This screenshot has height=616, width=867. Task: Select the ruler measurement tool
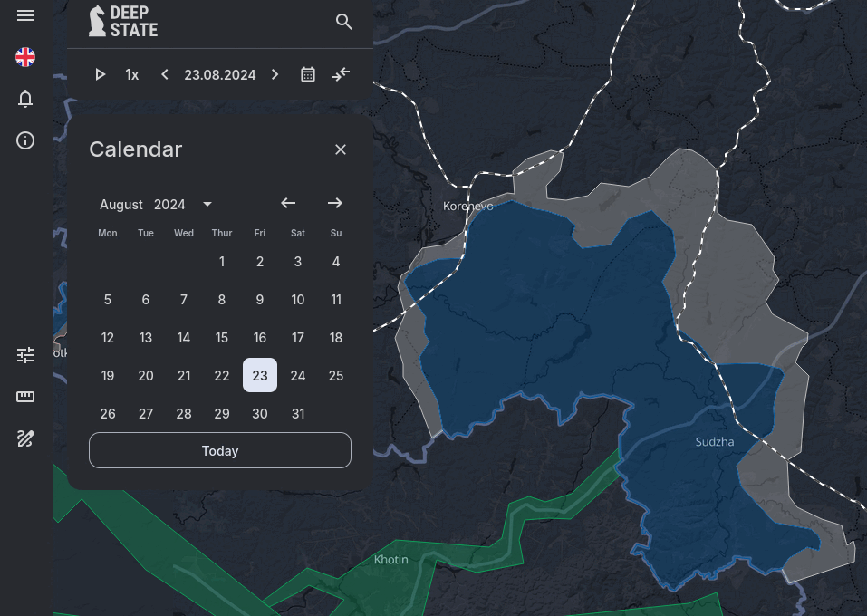(25, 397)
